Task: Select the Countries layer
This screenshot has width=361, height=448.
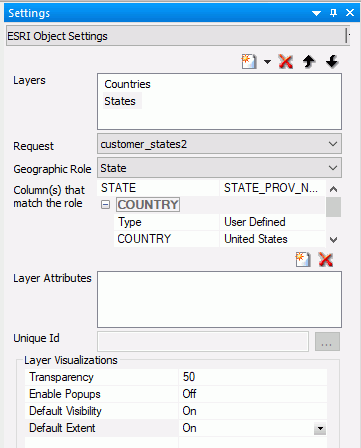Action: pos(127,84)
